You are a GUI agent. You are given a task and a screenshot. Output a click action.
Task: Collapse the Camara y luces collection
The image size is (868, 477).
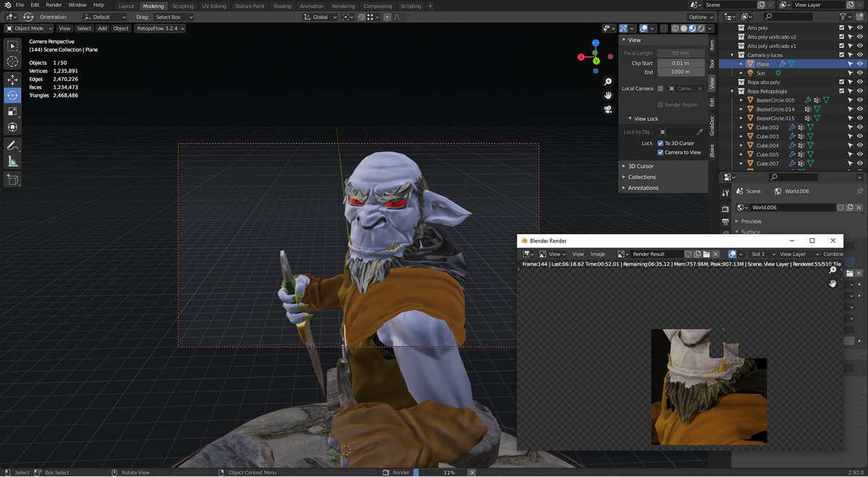(732, 54)
